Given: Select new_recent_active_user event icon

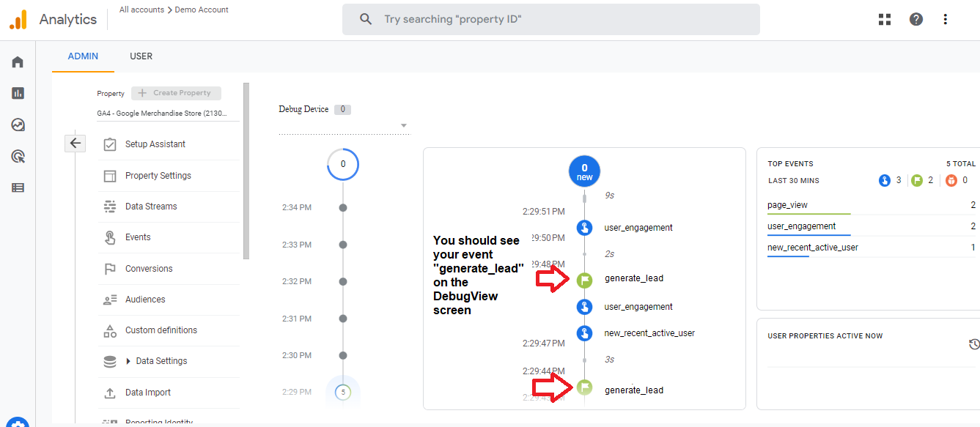Looking at the screenshot, I should pyautogui.click(x=584, y=333).
